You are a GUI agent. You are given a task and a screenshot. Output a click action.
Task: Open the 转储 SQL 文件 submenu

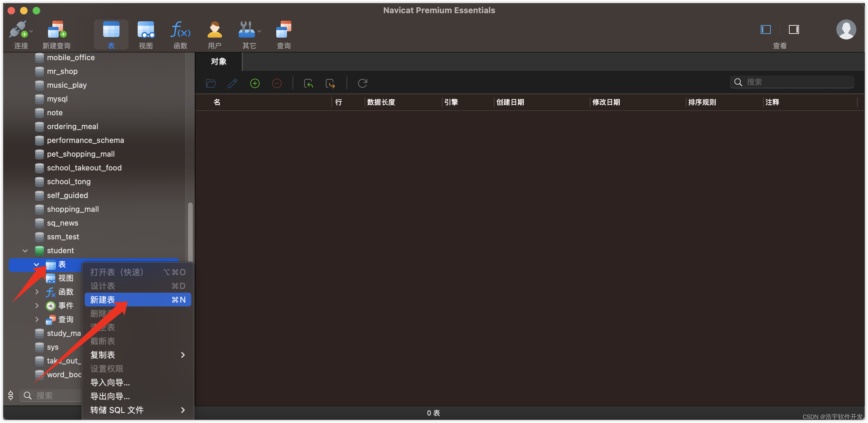coord(138,410)
